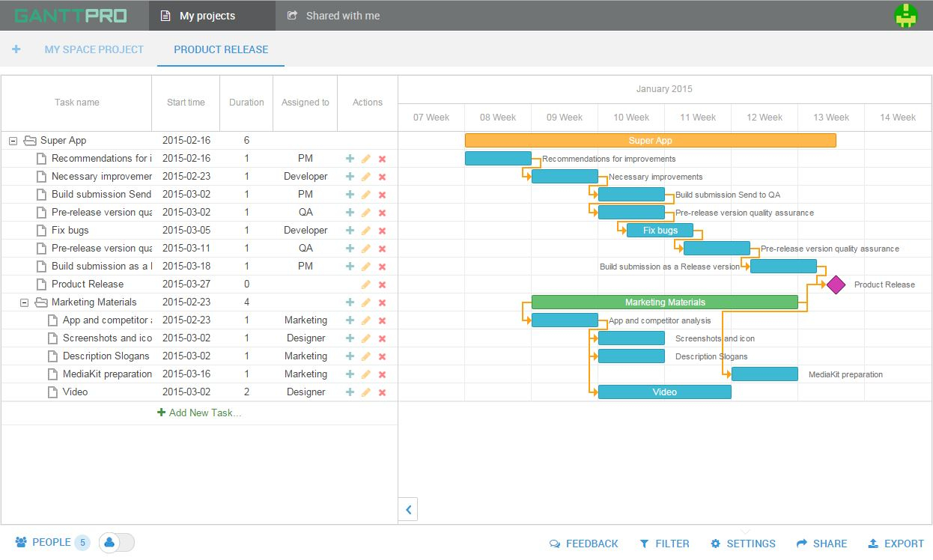Click the add subtask plus icon for Fix bugs
The width and height of the screenshot is (933, 560).
[x=350, y=231]
